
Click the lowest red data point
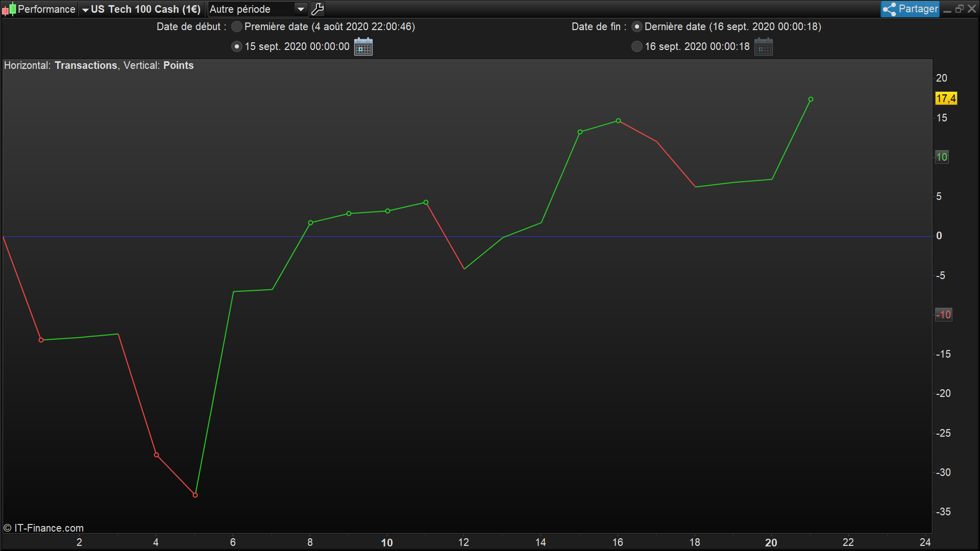(x=195, y=495)
